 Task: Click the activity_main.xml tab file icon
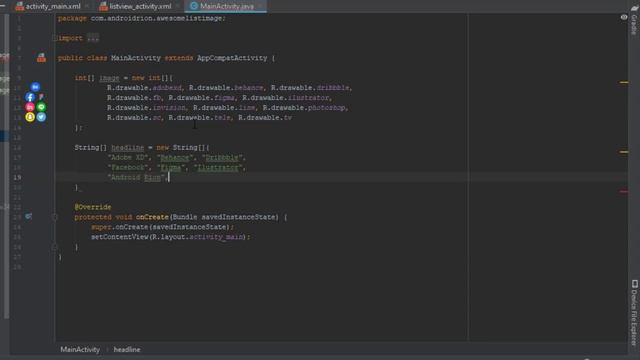[x=20, y=6]
